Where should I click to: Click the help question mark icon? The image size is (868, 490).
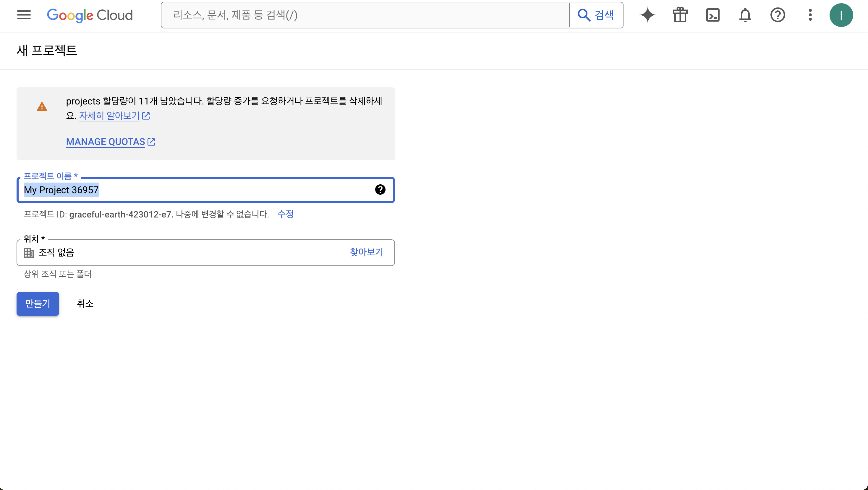point(777,15)
